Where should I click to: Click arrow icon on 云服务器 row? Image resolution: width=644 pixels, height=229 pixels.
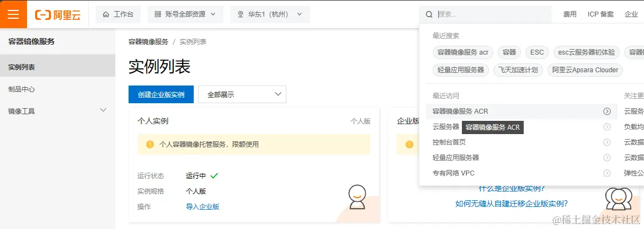point(606,127)
